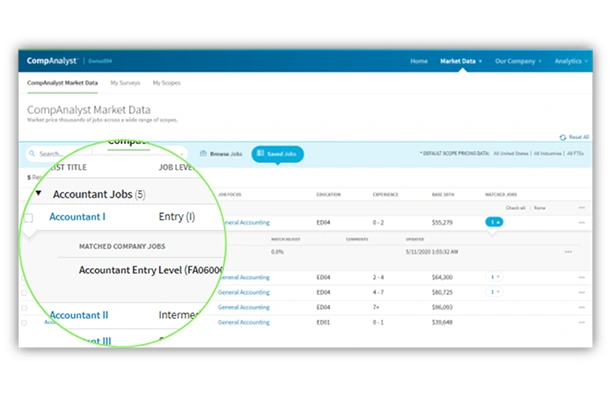This screenshot has height=397, width=612.
Task: Click the Reset All link text
Action: click(579, 137)
